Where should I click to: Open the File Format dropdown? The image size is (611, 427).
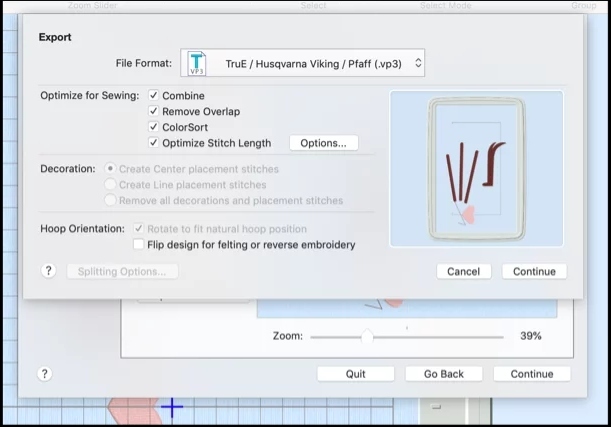(302, 63)
